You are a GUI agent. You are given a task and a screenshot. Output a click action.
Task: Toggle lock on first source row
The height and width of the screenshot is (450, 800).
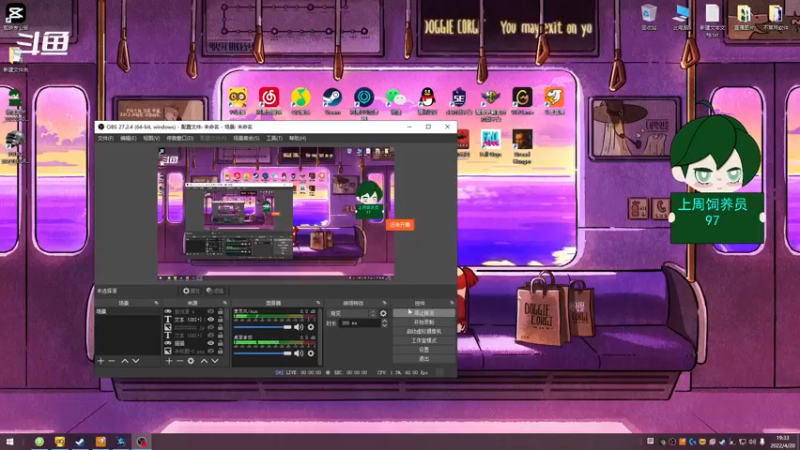[x=220, y=312]
